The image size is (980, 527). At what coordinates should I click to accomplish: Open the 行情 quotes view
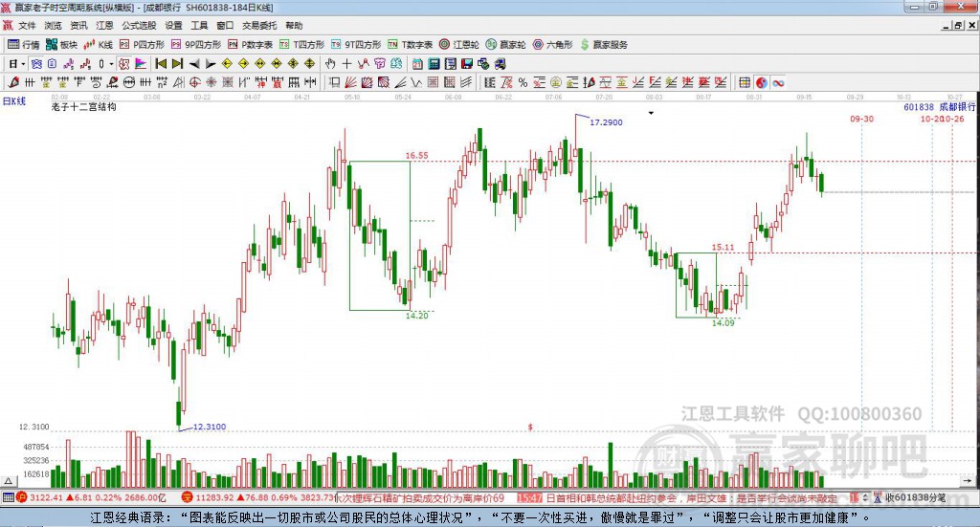click(24, 44)
